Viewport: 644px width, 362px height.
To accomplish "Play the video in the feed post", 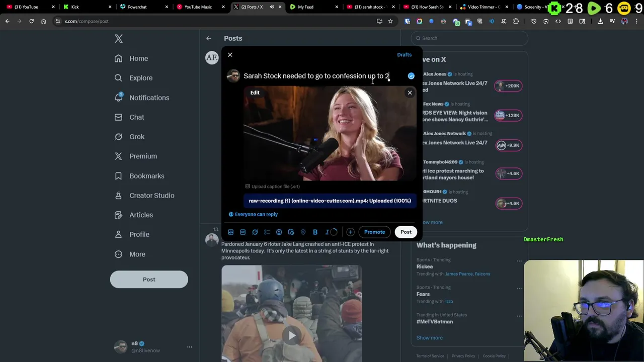I will [x=292, y=335].
